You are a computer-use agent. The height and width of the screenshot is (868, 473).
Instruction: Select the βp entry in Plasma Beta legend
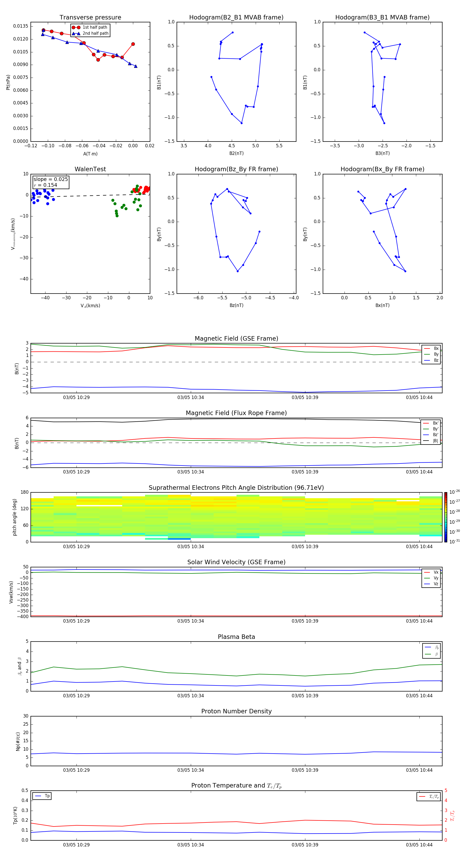[x=432, y=647]
